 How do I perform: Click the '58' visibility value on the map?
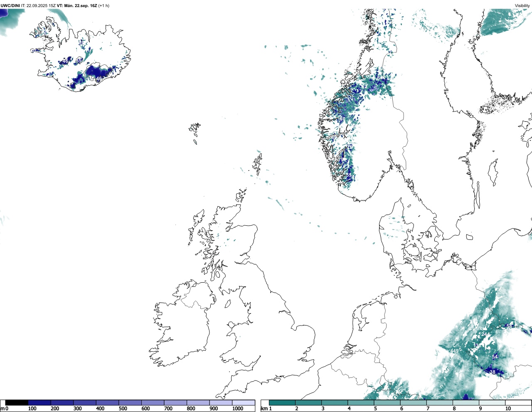click(509, 326)
